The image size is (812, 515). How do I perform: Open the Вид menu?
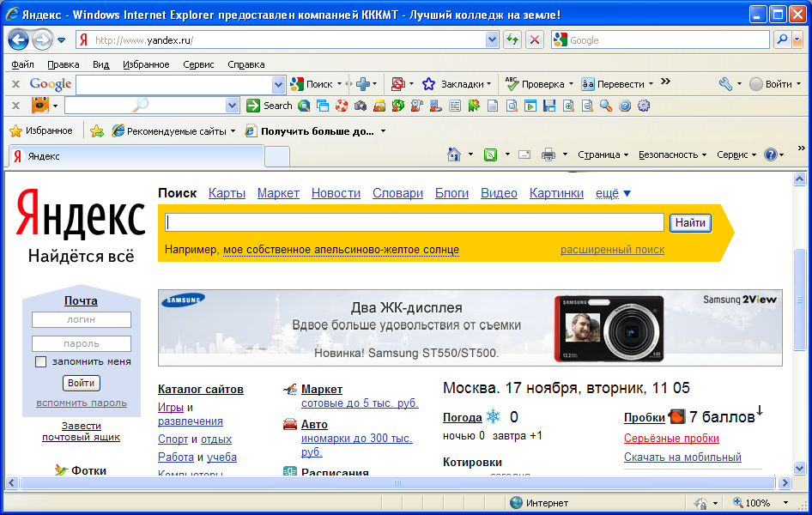pyautogui.click(x=100, y=64)
